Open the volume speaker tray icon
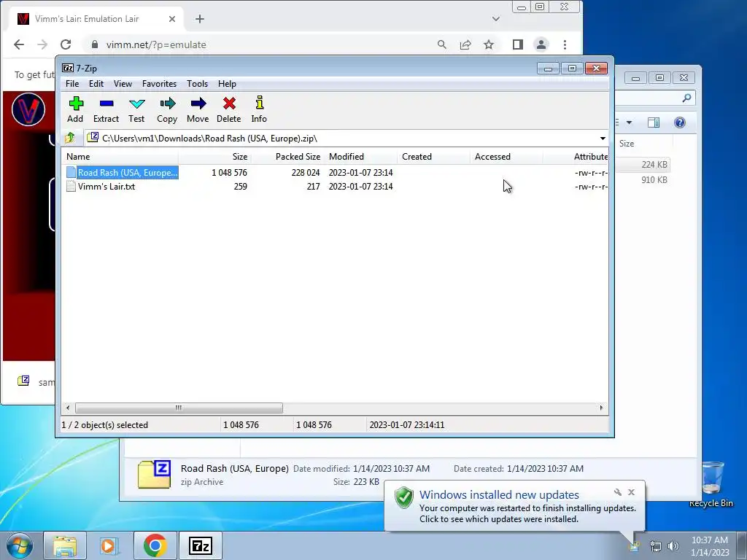Viewport: 747px width, 560px height. point(673,546)
